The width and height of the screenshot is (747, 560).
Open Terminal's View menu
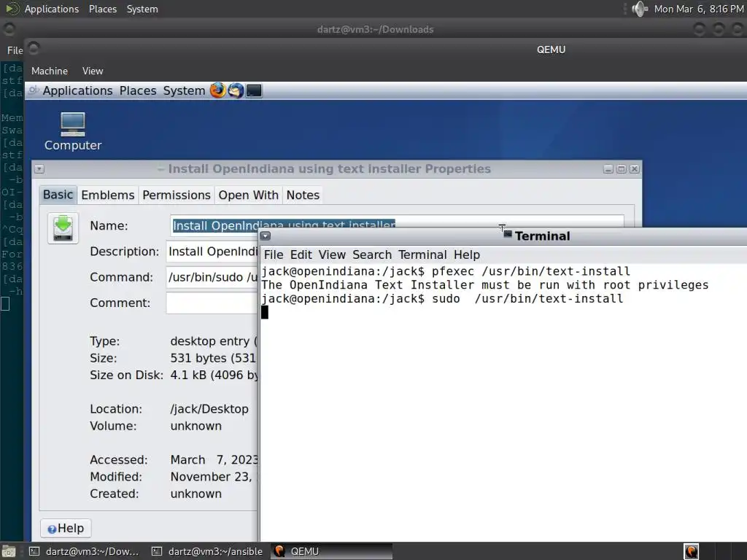332,254
